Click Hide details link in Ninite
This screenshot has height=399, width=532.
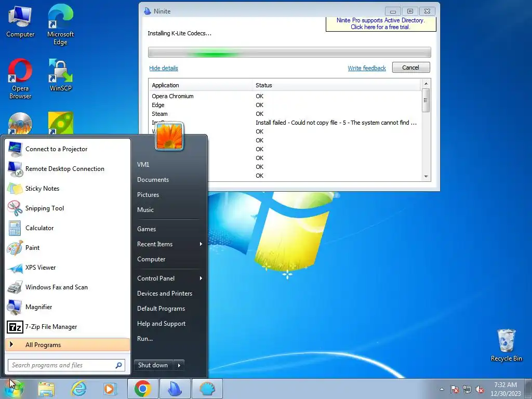(164, 68)
